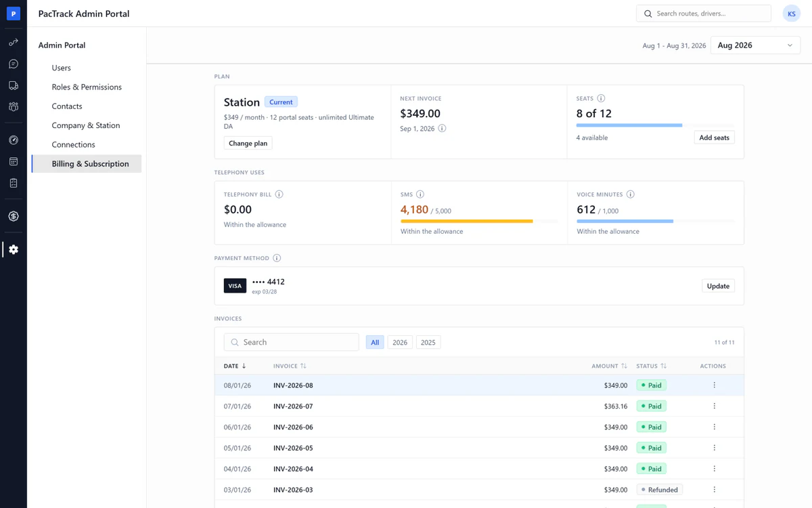This screenshot has height=508, width=812.
Task: Click the info icon beside Seats
Action: pos(601,98)
